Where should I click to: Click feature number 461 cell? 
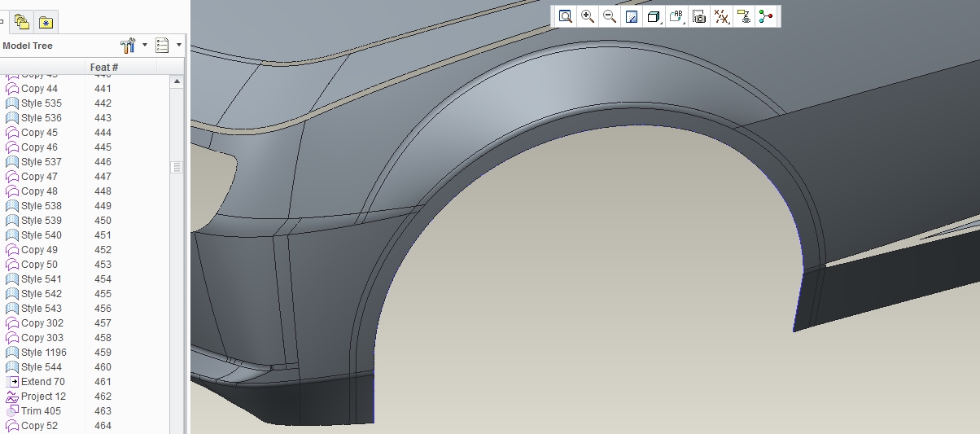(x=103, y=382)
